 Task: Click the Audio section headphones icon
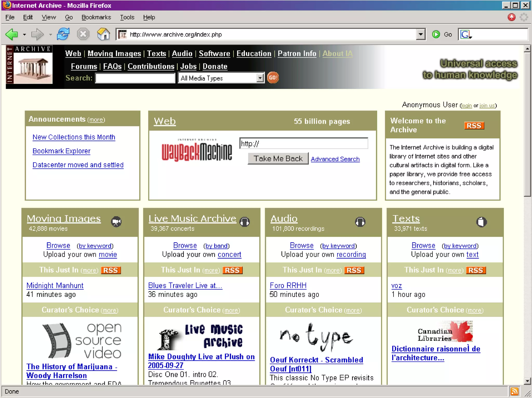(x=360, y=222)
